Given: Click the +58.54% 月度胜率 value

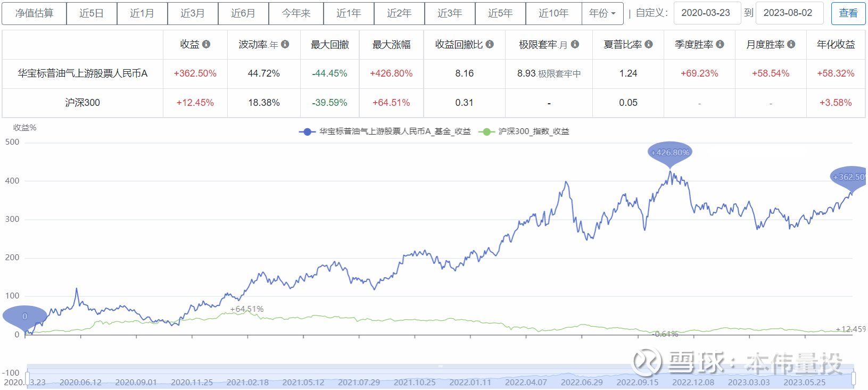Looking at the screenshot, I should pyautogui.click(x=771, y=73).
